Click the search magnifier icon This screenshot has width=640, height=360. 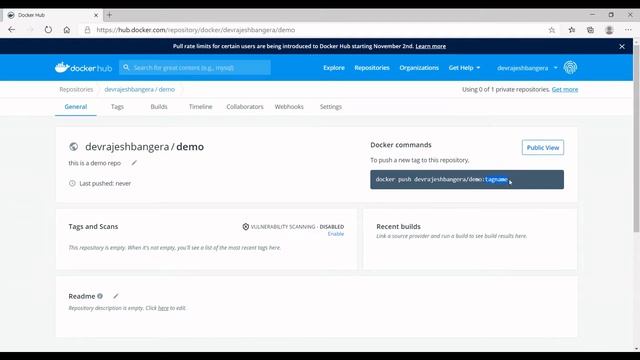tap(126, 67)
